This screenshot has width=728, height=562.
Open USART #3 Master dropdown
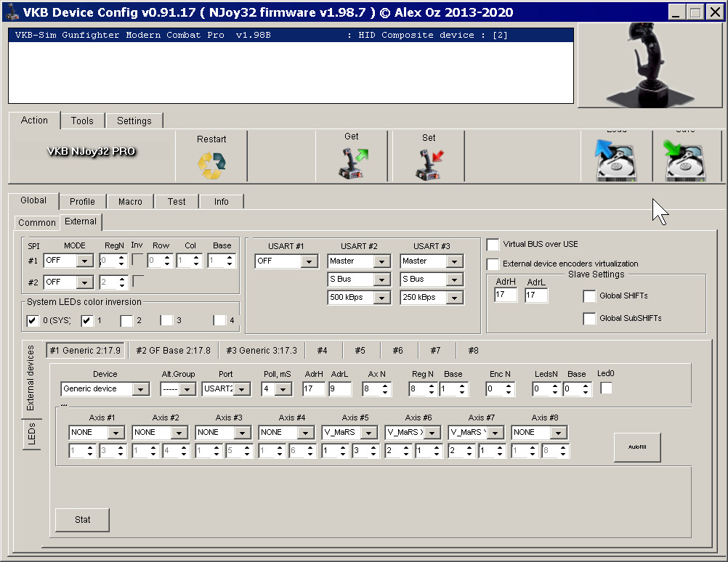454,261
